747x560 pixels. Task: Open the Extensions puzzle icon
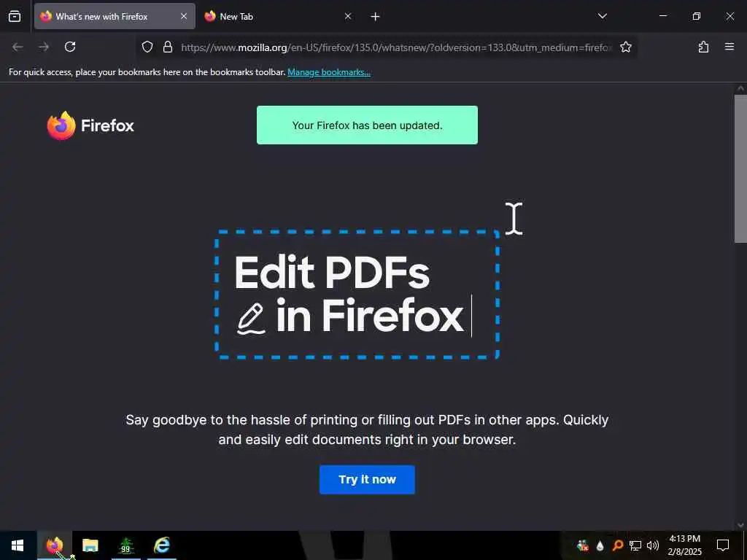click(x=703, y=47)
